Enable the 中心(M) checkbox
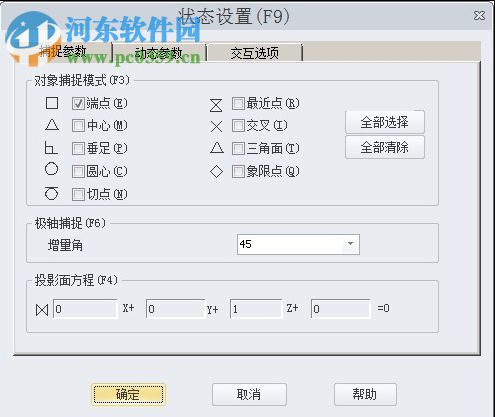Image resolution: width=495 pixels, height=417 pixels. [x=78, y=126]
